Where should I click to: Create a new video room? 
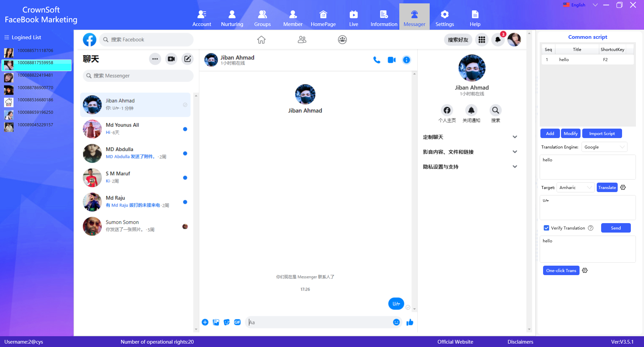click(x=171, y=59)
